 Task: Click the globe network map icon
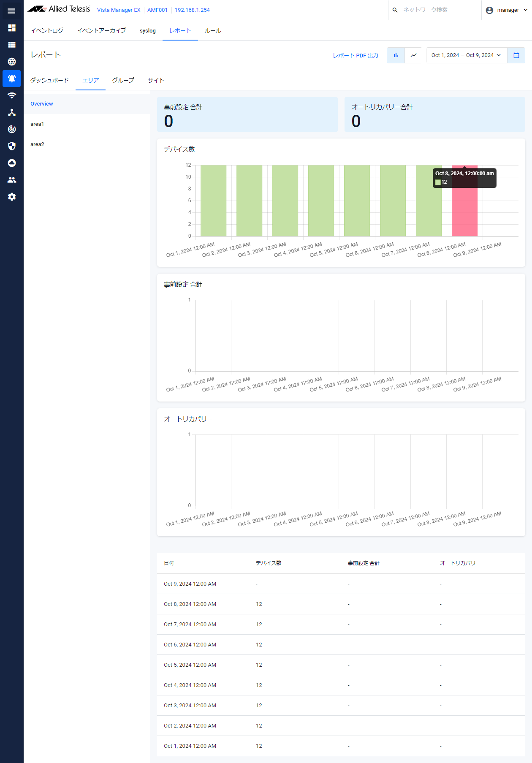coord(12,62)
